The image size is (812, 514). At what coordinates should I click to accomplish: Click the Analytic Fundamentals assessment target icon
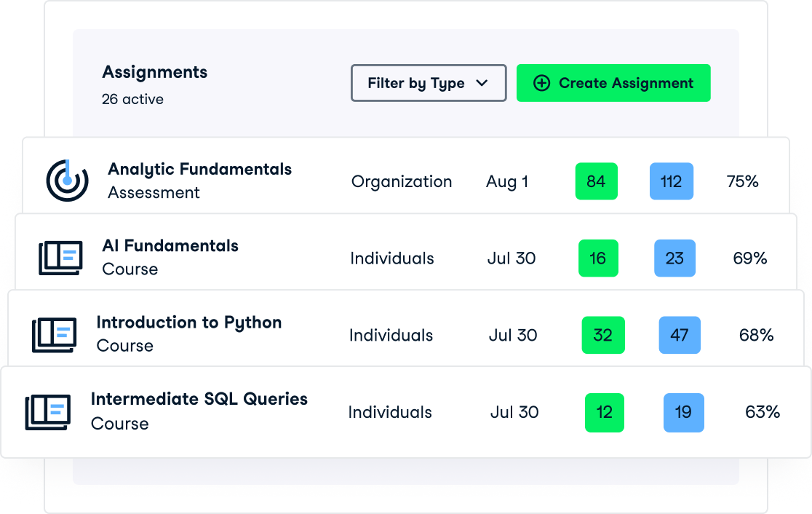tap(67, 181)
